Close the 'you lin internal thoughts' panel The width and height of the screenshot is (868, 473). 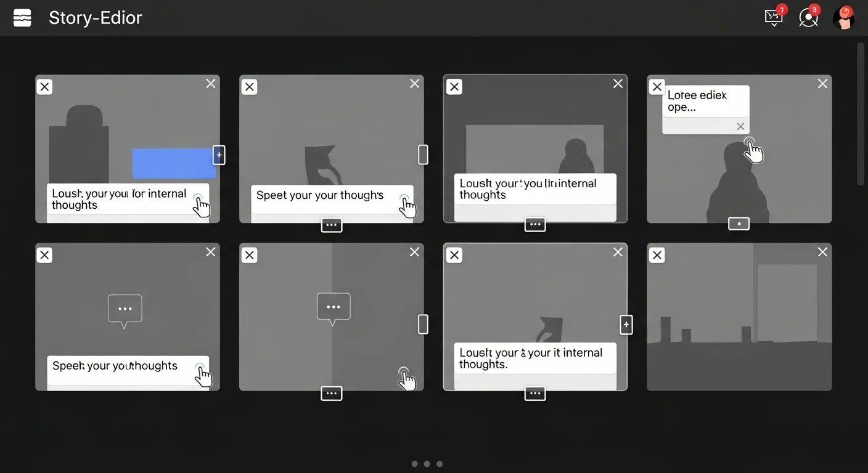[618, 83]
